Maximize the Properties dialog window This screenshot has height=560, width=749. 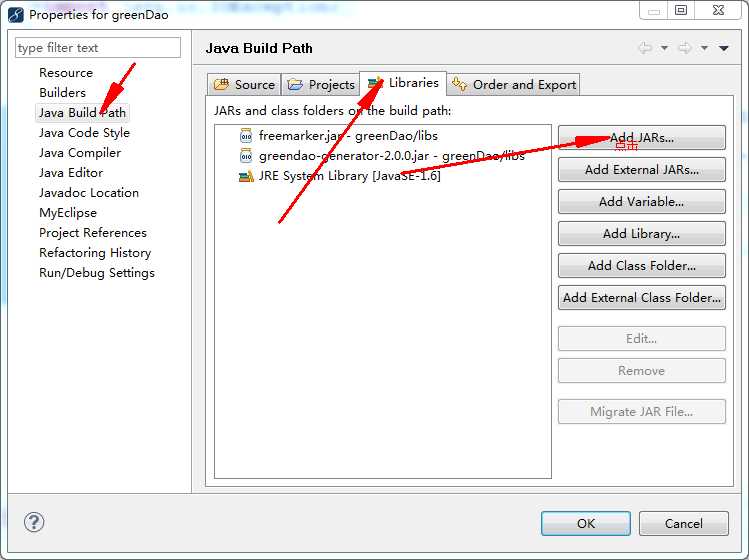[681, 10]
